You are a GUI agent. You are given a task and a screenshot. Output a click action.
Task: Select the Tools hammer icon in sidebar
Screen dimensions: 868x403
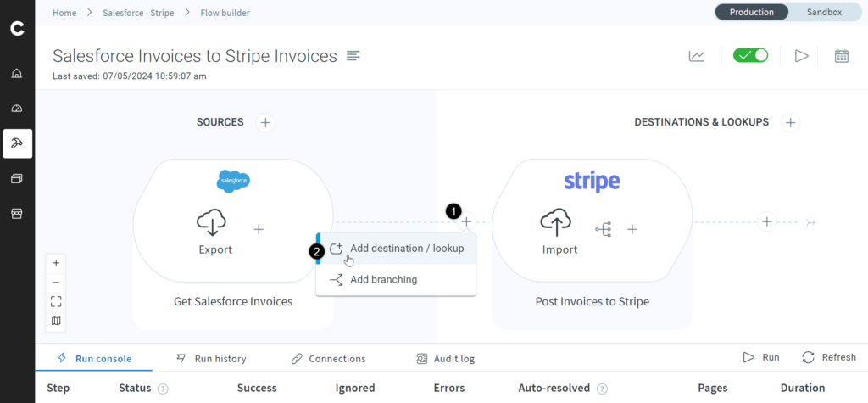coord(17,143)
